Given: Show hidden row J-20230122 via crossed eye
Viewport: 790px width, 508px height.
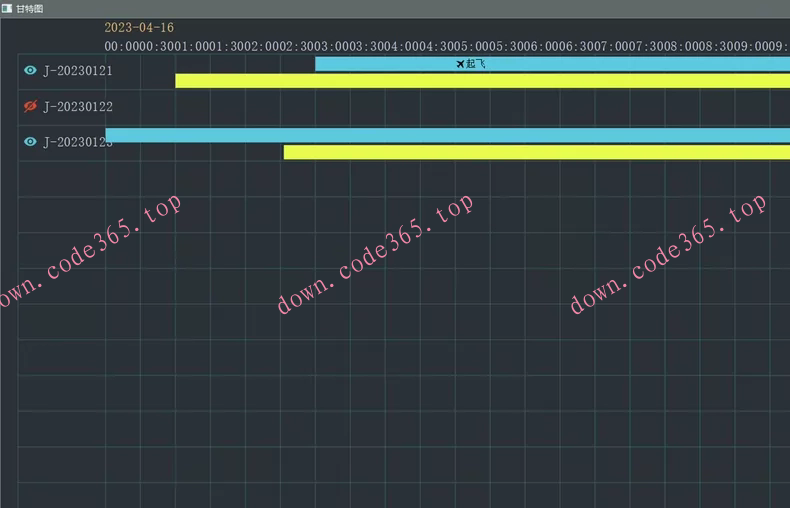Looking at the screenshot, I should [x=30, y=106].
